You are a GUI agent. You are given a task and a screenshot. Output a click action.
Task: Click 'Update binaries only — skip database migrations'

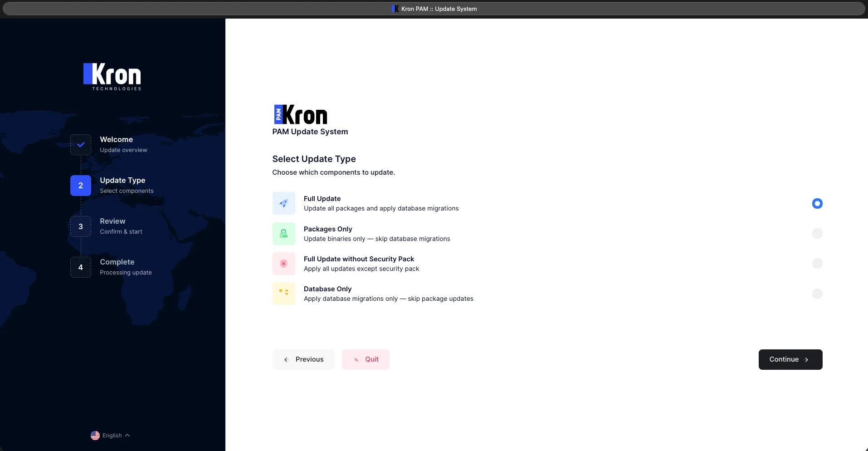(x=377, y=239)
